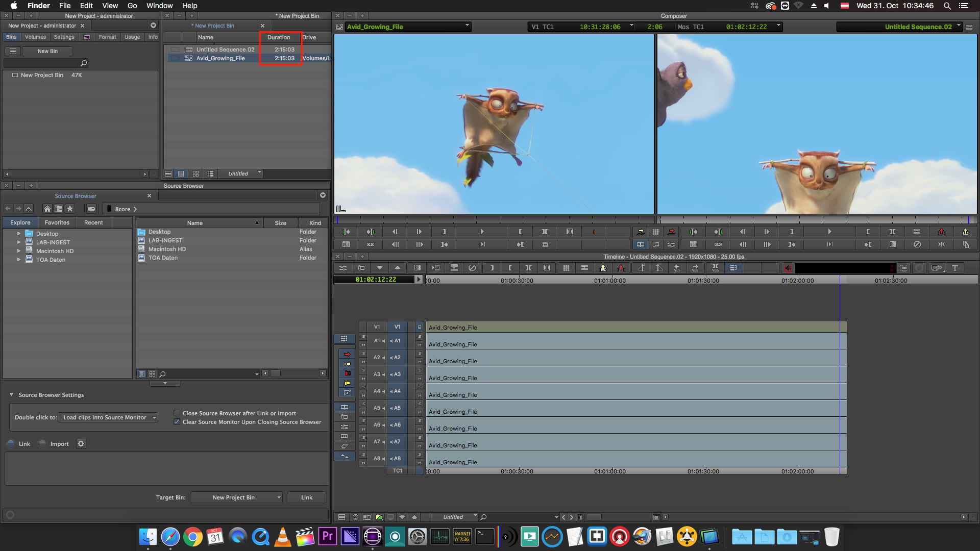Open the Favorites tab in Source Browser
Screen dimensions: 980x551
click(57, 222)
